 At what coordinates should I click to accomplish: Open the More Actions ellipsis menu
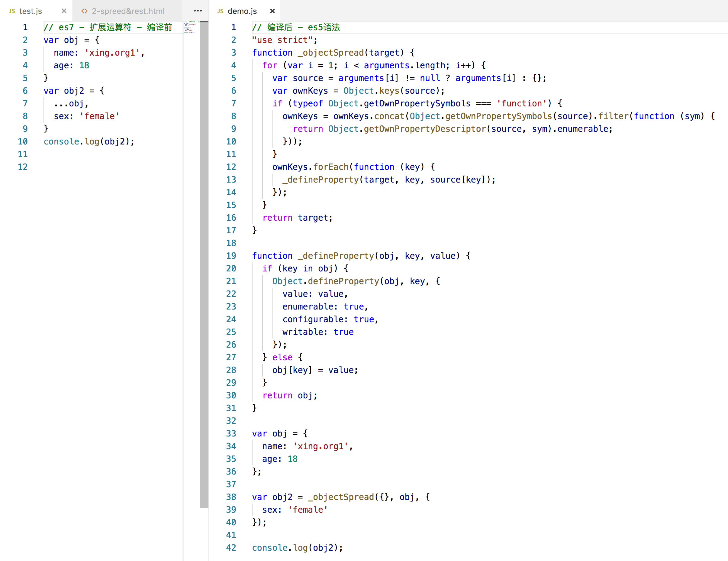[198, 11]
